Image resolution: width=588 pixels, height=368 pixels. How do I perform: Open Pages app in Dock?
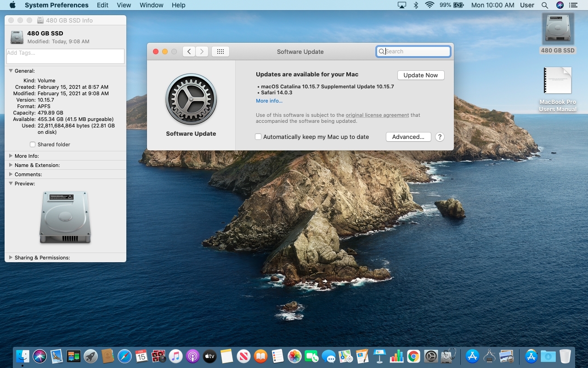(362, 356)
